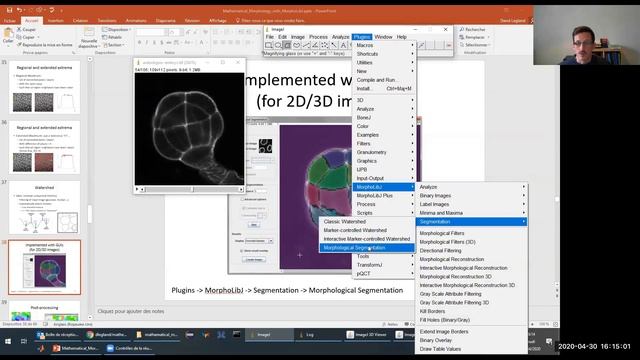This screenshot has height=360, width=640.
Task: Open the ImageJ Window menu
Action: [383, 37]
